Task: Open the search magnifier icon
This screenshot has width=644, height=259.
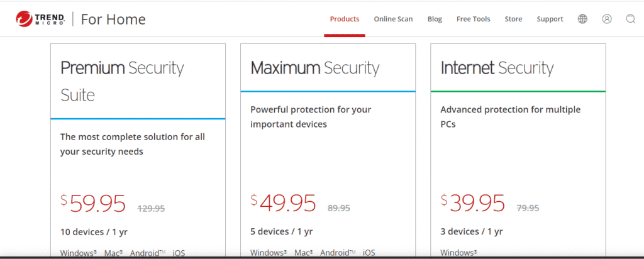Action: point(630,19)
